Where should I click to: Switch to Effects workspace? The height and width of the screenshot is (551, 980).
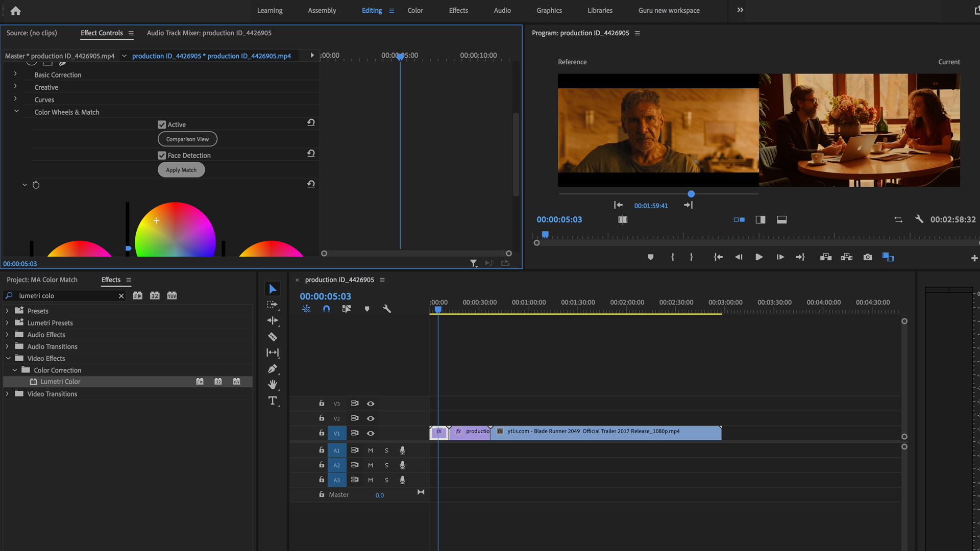coord(458,10)
